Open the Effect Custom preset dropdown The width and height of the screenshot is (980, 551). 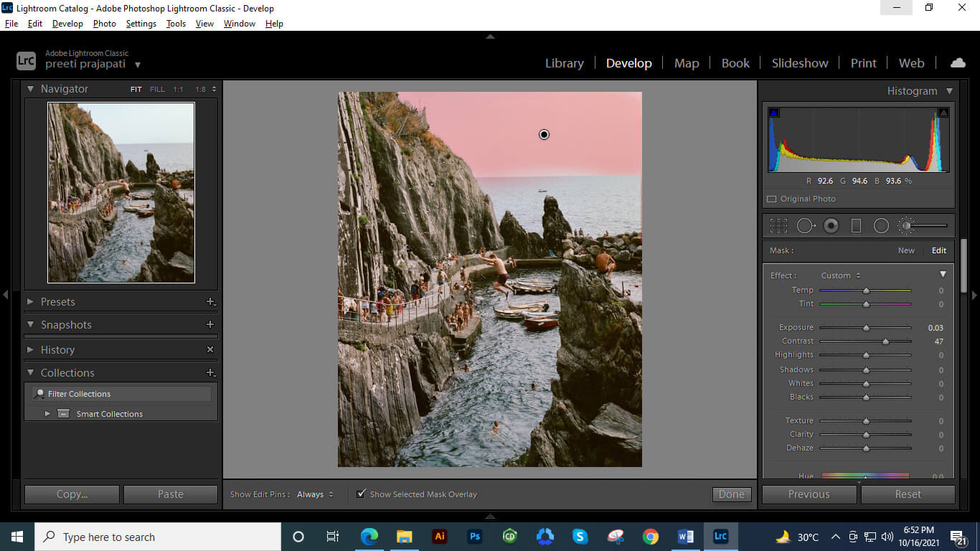841,275
